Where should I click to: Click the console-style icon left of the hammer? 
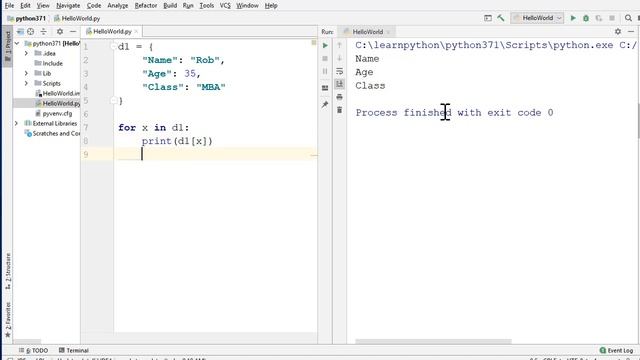(488, 18)
